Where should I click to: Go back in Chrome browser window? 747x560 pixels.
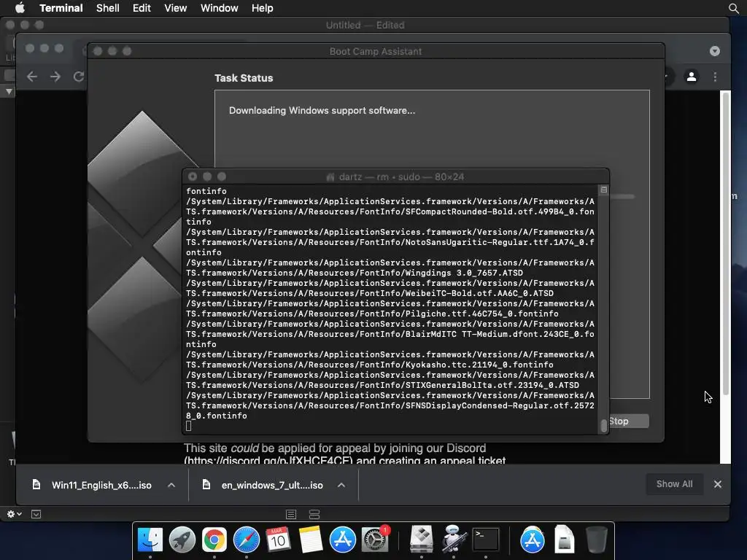tap(32, 77)
